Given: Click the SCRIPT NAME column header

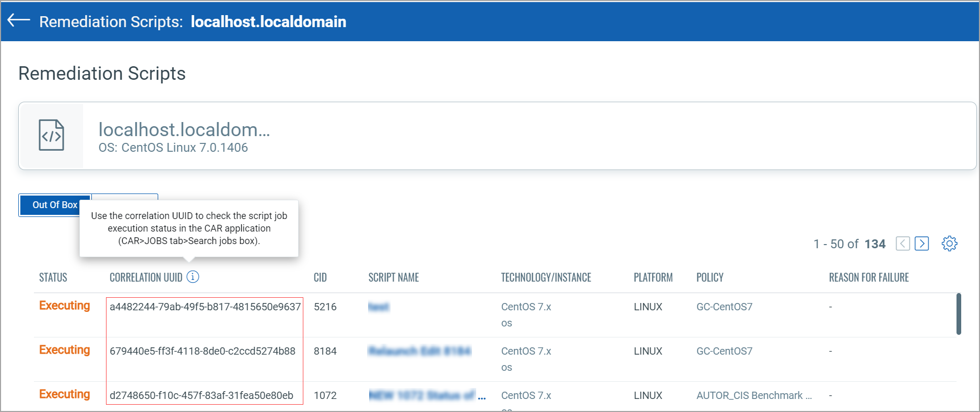Looking at the screenshot, I should [394, 277].
